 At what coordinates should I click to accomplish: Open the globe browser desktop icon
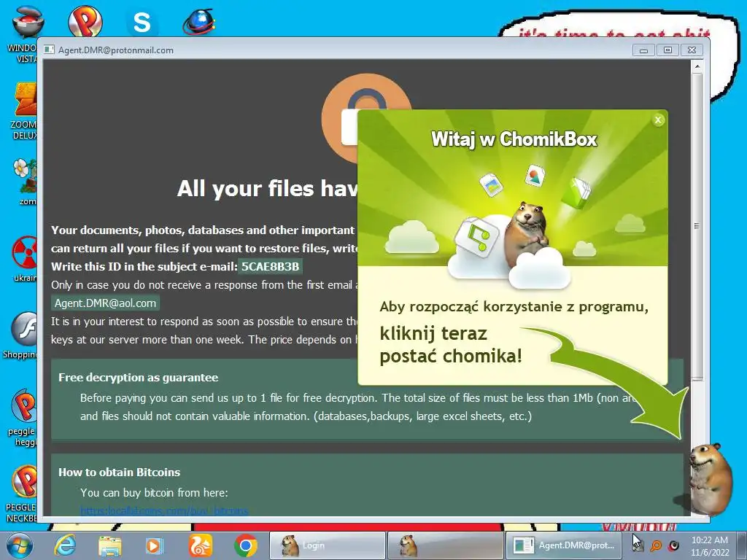(x=199, y=22)
